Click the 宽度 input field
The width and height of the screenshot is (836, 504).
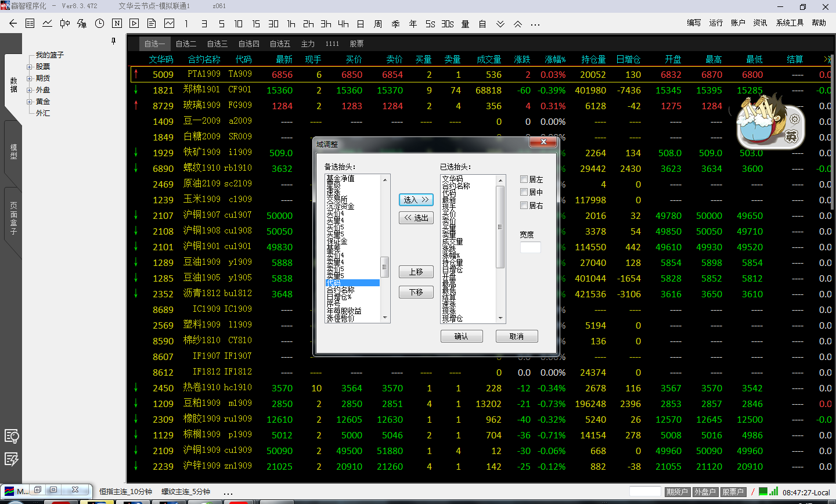[x=530, y=247]
